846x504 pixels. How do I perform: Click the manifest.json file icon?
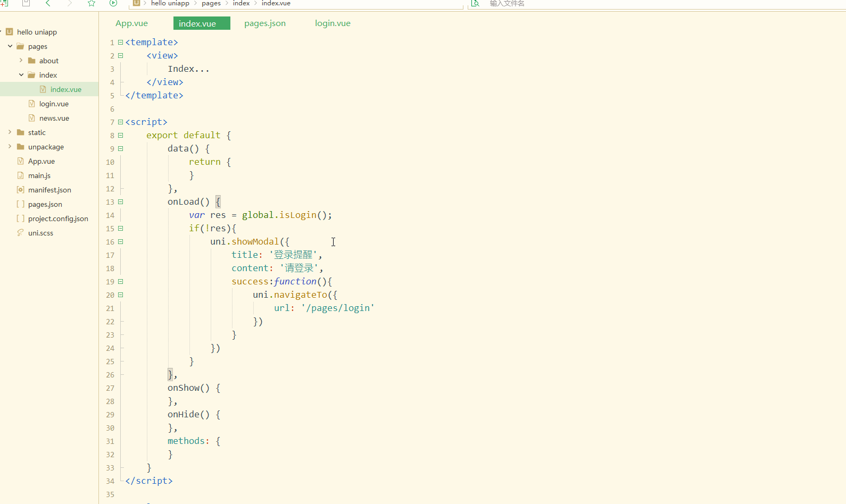20,190
